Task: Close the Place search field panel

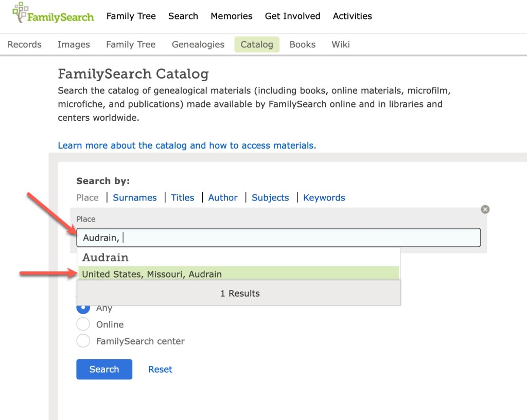Action: point(485,209)
